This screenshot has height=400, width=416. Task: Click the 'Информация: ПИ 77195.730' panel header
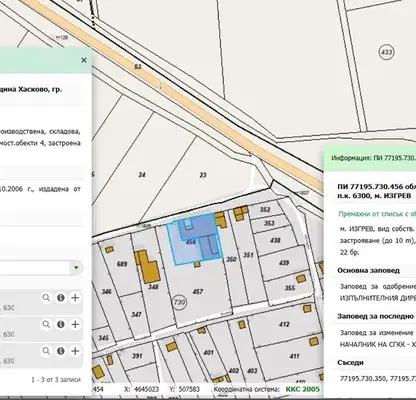[x=373, y=158]
